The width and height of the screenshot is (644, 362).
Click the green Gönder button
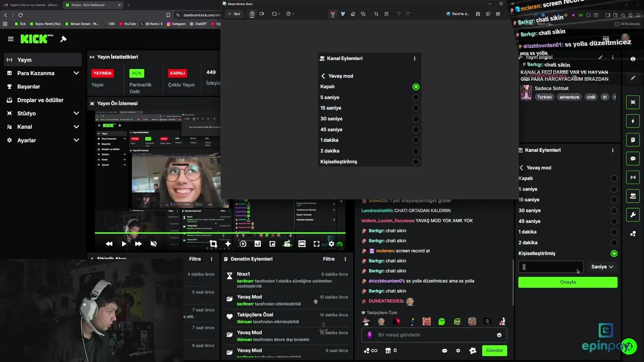click(494, 350)
